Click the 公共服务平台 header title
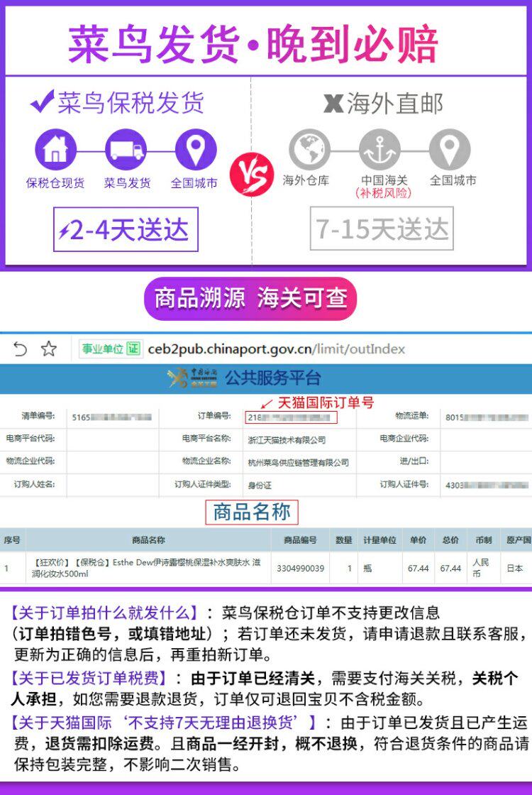The image size is (532, 795). (x=273, y=378)
